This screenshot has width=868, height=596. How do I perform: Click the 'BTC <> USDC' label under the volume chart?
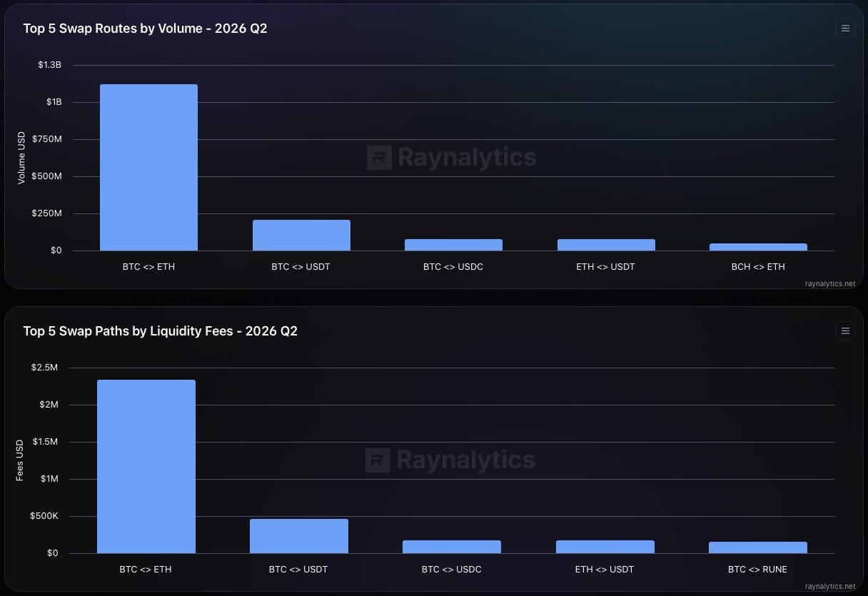click(x=453, y=267)
